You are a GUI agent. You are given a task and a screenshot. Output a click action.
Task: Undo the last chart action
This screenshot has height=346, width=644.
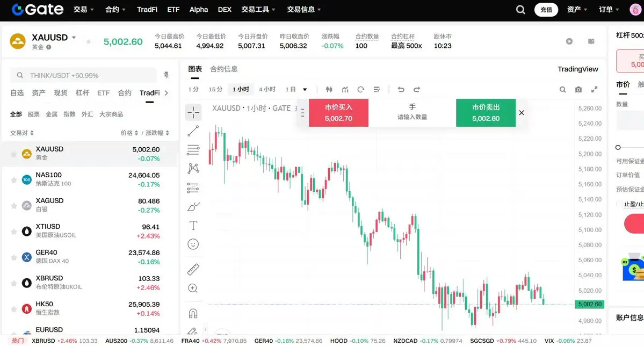tap(401, 89)
